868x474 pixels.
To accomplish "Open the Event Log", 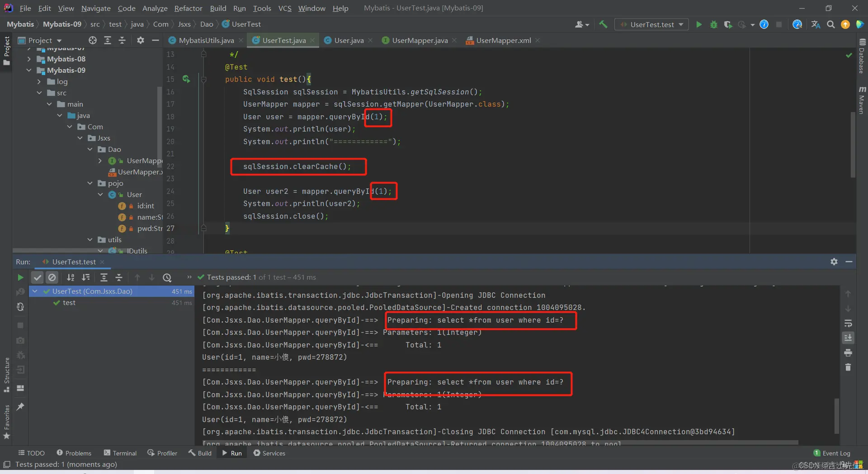I will point(832,453).
